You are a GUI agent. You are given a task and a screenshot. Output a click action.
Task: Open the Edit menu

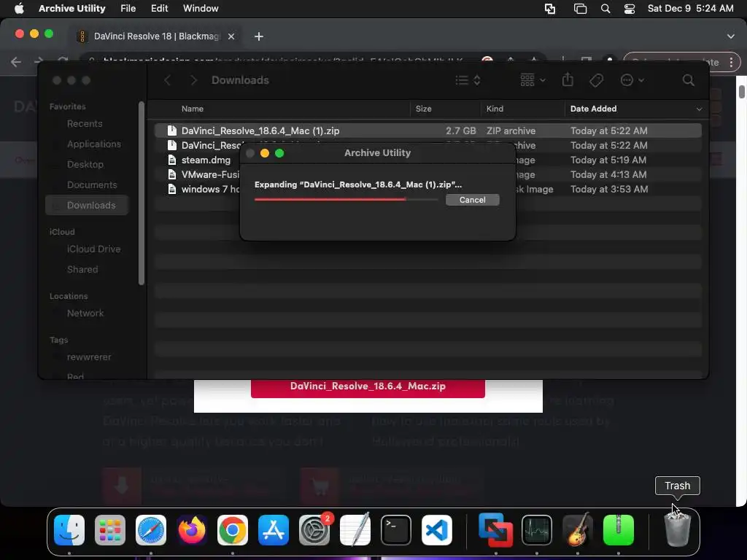click(159, 9)
